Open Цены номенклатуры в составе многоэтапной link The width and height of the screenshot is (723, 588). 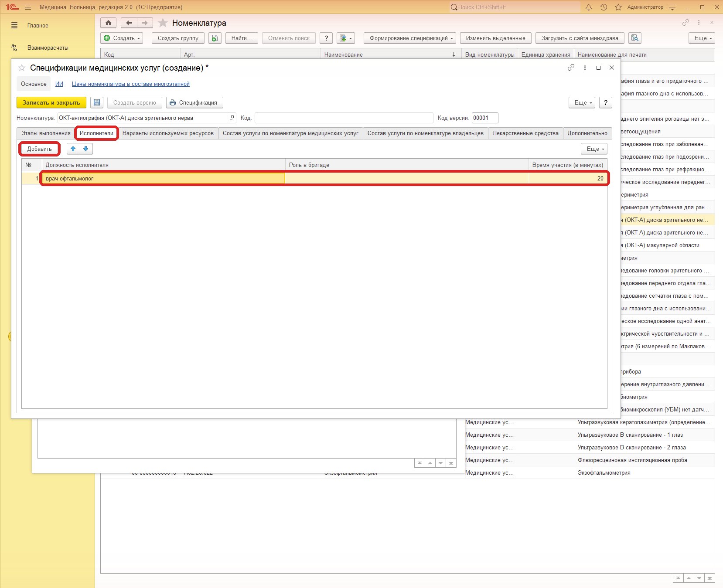click(x=131, y=84)
